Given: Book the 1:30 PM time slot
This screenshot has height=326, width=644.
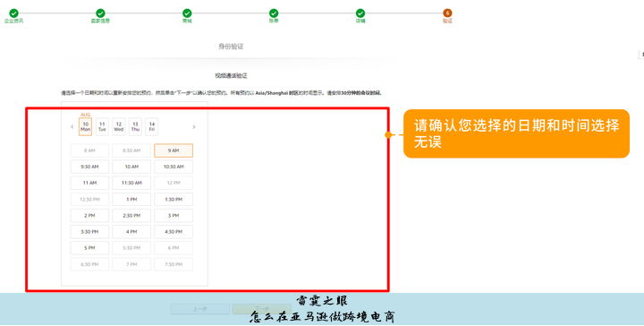Looking at the screenshot, I should (174, 200).
